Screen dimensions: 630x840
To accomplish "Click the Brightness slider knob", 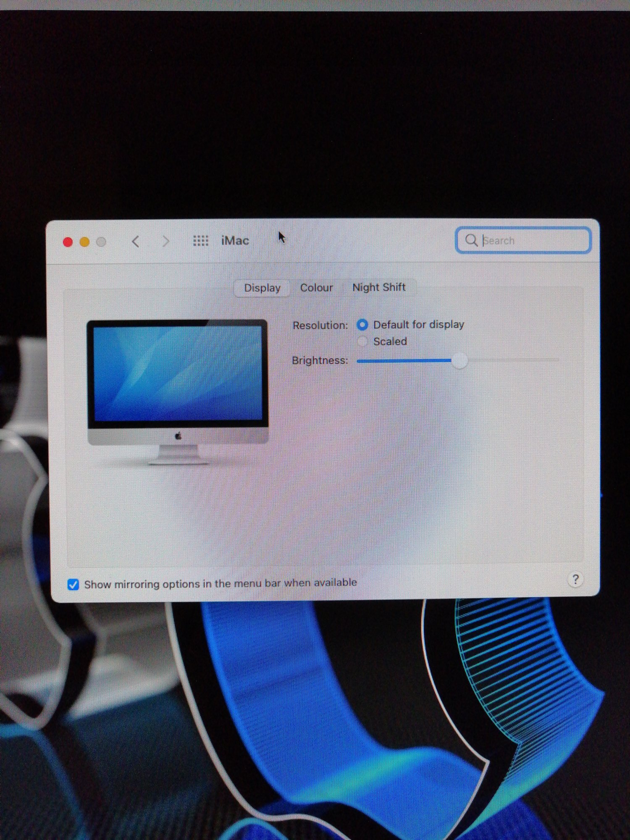I will point(460,360).
